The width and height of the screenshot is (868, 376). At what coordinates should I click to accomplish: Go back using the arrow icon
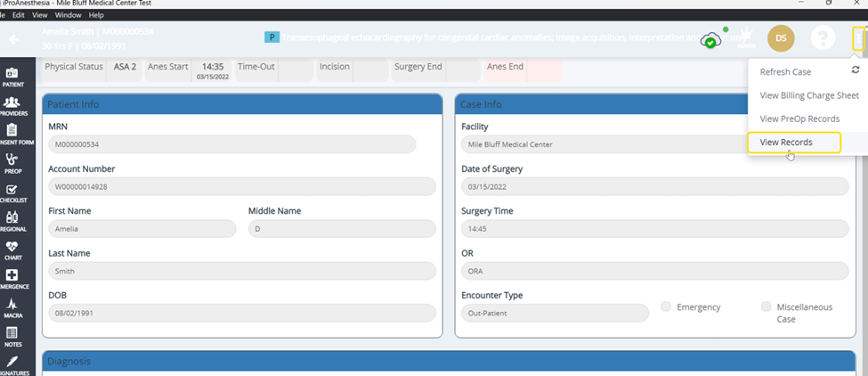pos(14,39)
